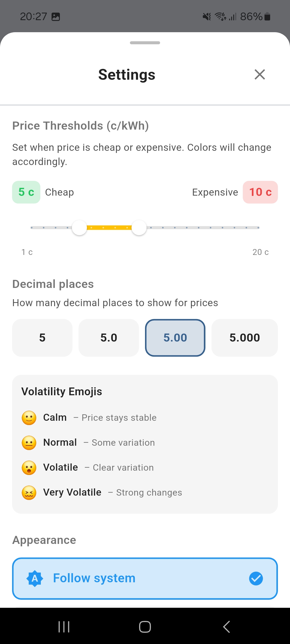Tap the sheet drag handle bar

145,43
